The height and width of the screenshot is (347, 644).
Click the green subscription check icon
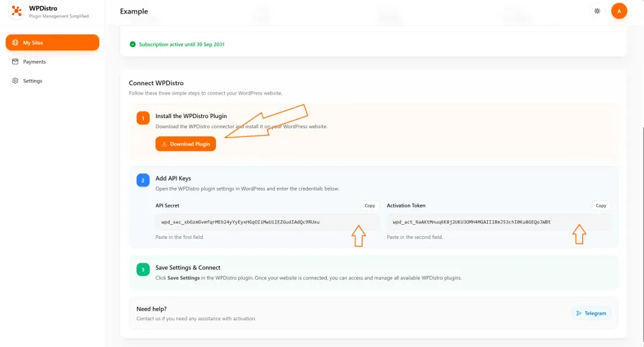tap(133, 44)
